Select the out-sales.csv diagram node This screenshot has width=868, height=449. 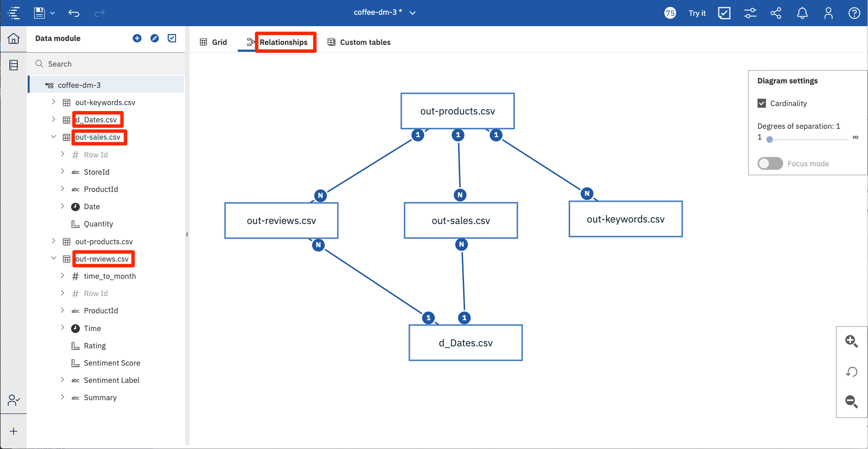[461, 221]
